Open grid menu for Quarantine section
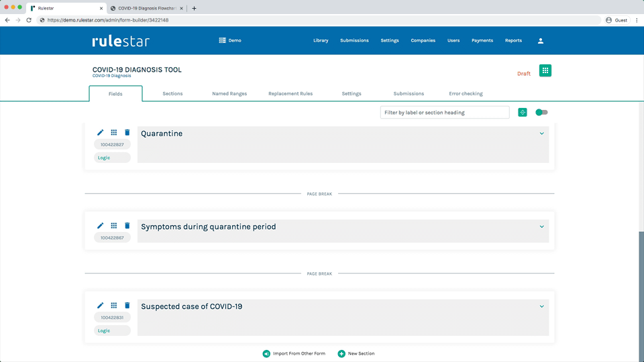The image size is (644, 362). click(114, 132)
